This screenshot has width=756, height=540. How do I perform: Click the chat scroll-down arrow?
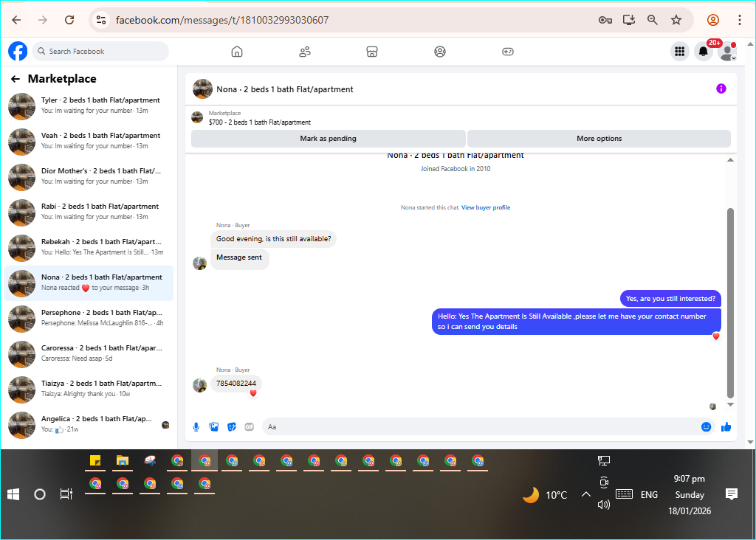pyautogui.click(x=730, y=405)
